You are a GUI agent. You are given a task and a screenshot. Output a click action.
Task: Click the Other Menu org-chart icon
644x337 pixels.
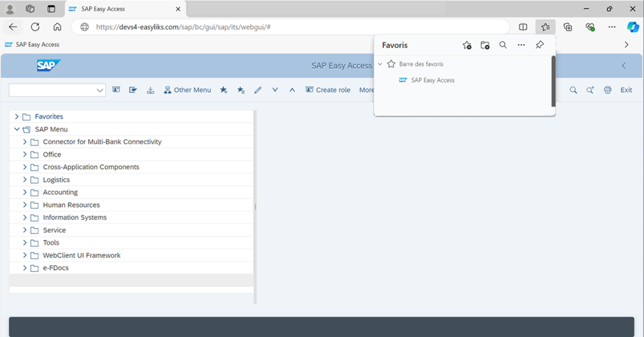[167, 90]
